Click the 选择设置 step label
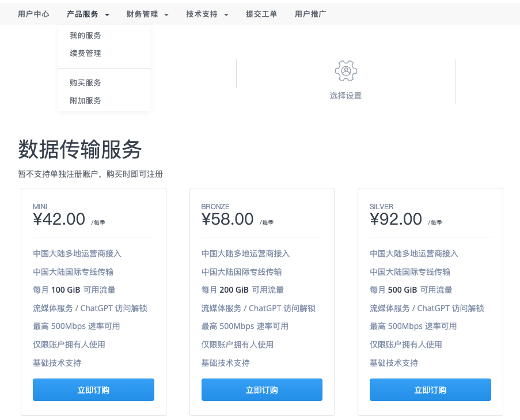This screenshot has width=520, height=420. [x=346, y=96]
